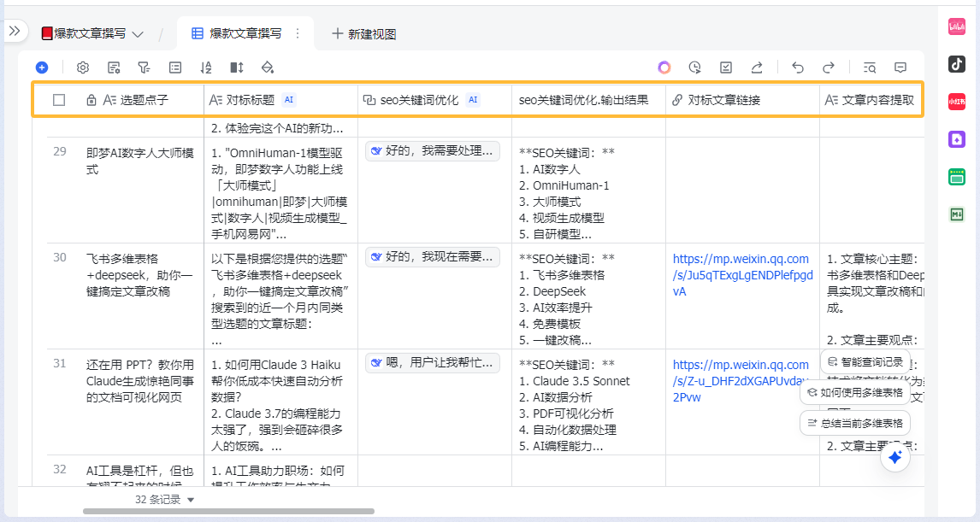980x522 pixels.
Task: Click the colorful AI ring icon
Action: (x=664, y=67)
